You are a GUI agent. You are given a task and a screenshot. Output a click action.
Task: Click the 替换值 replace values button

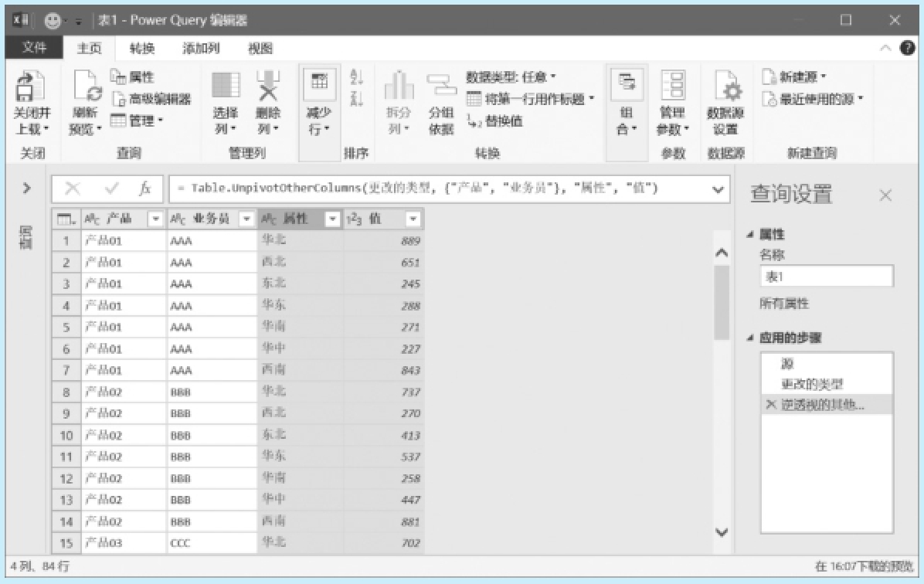pos(495,121)
